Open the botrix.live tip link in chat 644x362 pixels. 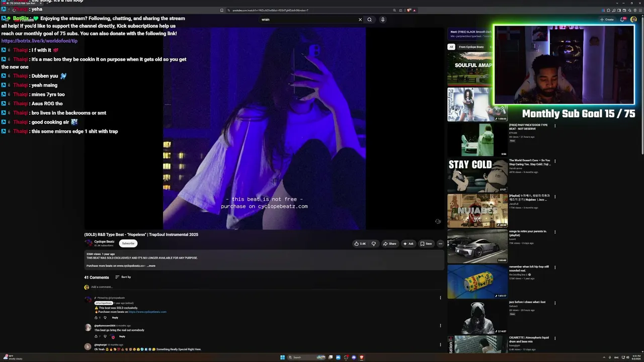tap(39, 41)
